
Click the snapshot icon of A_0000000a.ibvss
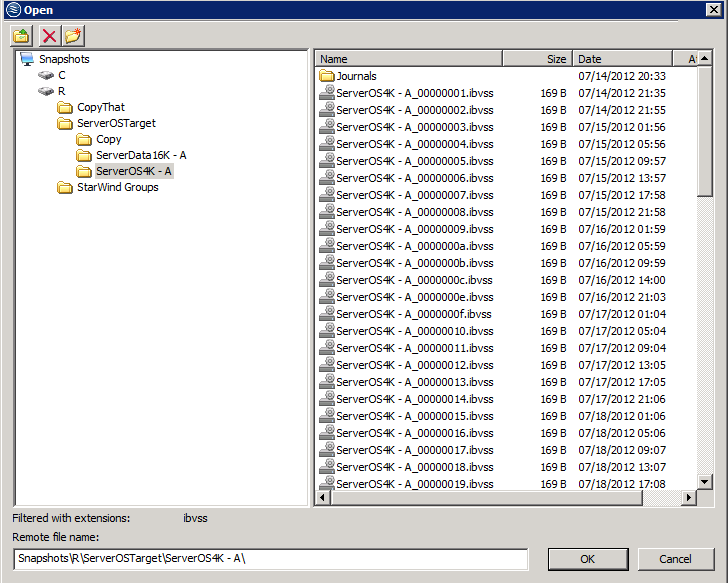point(327,246)
